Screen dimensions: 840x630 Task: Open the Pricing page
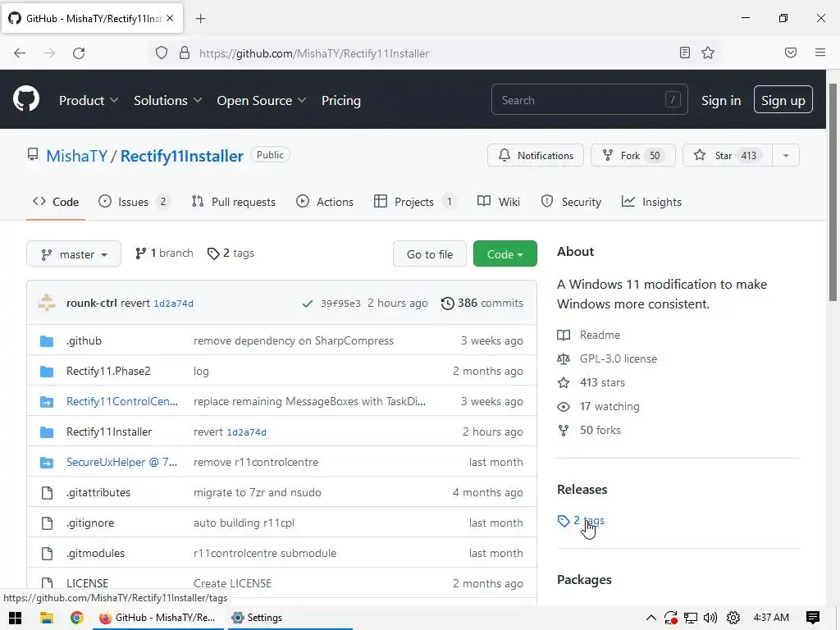[x=340, y=100]
